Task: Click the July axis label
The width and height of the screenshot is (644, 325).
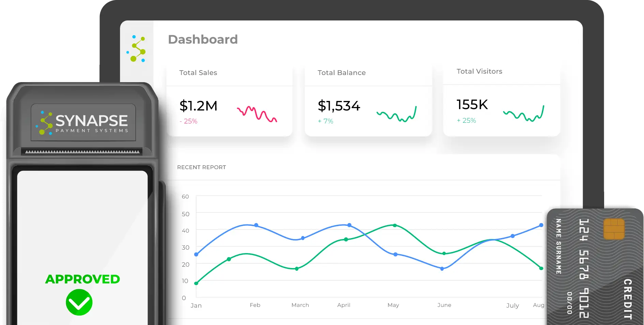Action: tap(512, 306)
